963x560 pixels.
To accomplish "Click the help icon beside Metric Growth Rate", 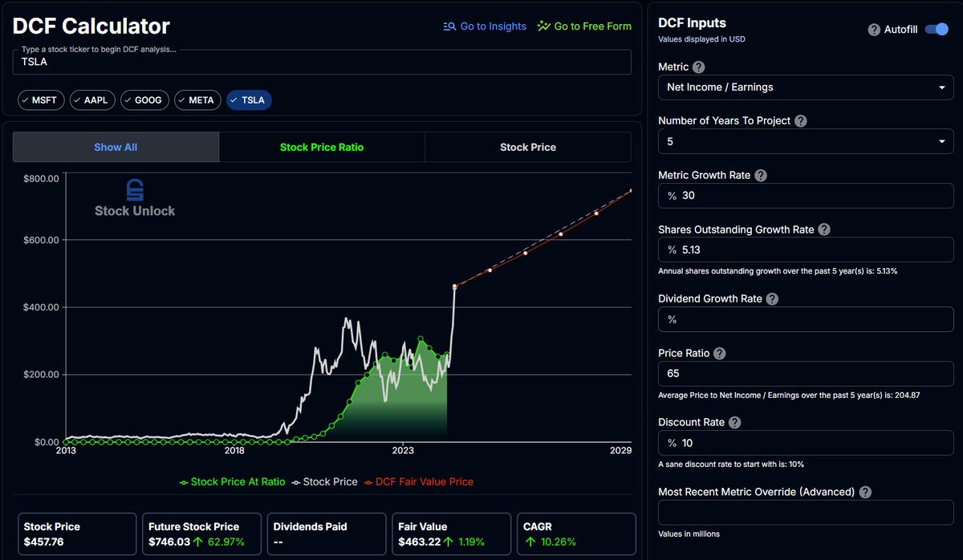I will point(761,176).
